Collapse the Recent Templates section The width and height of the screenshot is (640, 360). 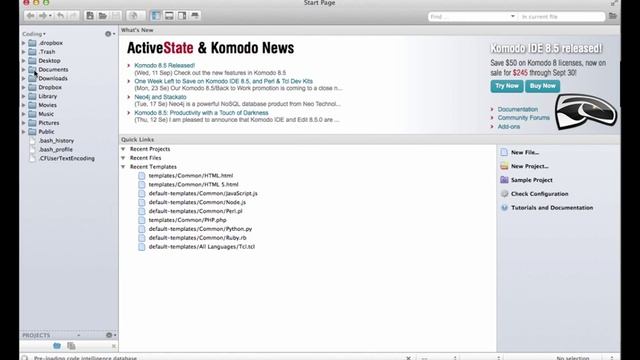click(123, 167)
